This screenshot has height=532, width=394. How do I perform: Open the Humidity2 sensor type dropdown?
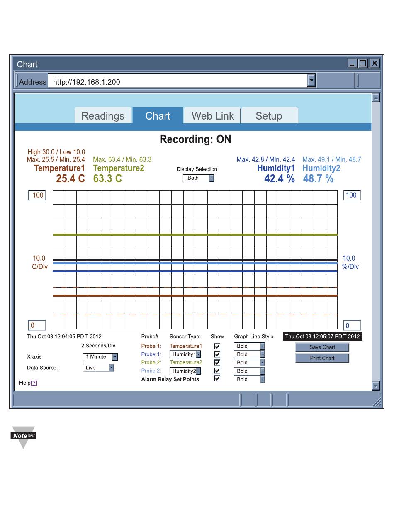tap(185, 371)
